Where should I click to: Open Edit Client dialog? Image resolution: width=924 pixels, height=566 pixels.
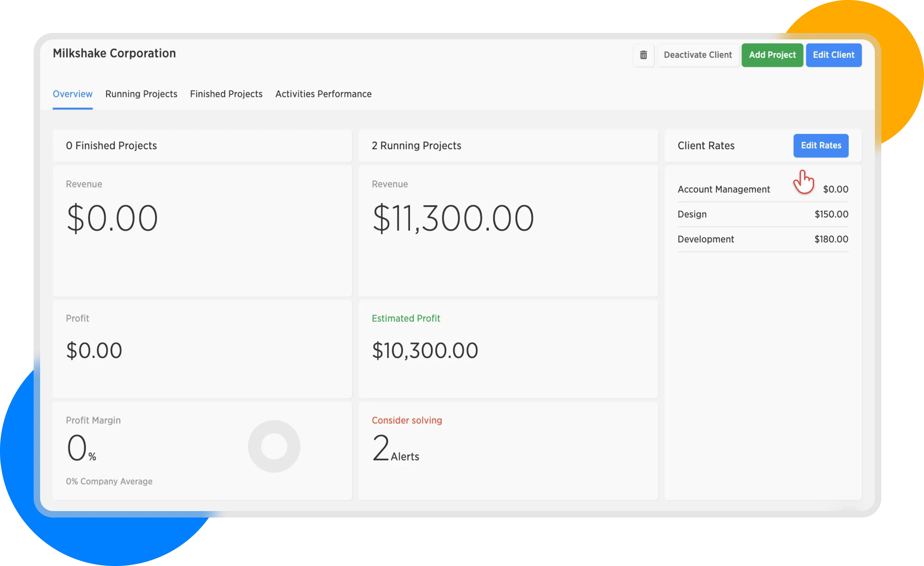tap(833, 55)
